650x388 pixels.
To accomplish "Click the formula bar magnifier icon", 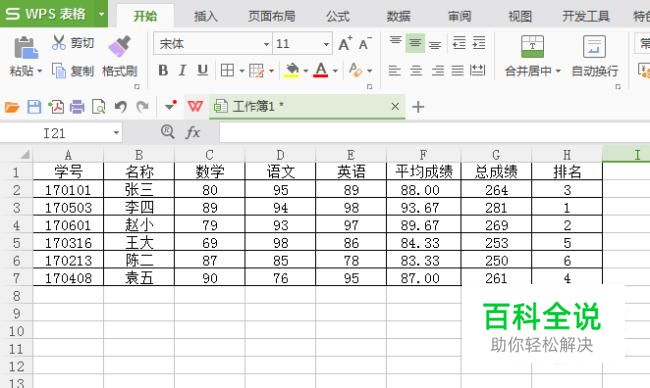I will (x=167, y=132).
